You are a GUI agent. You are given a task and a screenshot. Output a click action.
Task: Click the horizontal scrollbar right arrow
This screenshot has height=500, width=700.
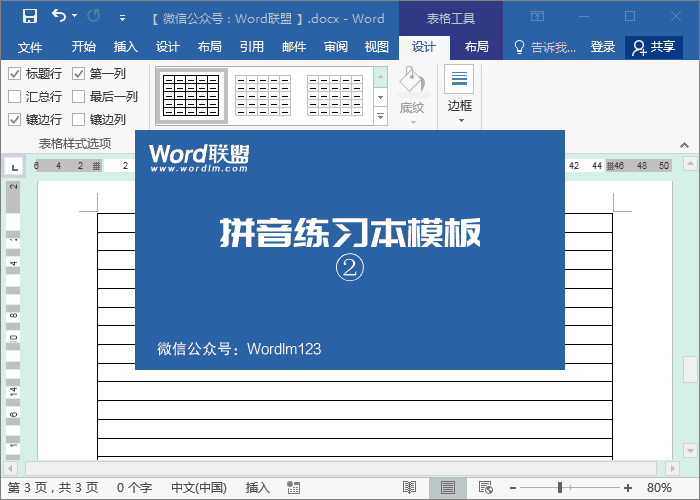pos(672,469)
